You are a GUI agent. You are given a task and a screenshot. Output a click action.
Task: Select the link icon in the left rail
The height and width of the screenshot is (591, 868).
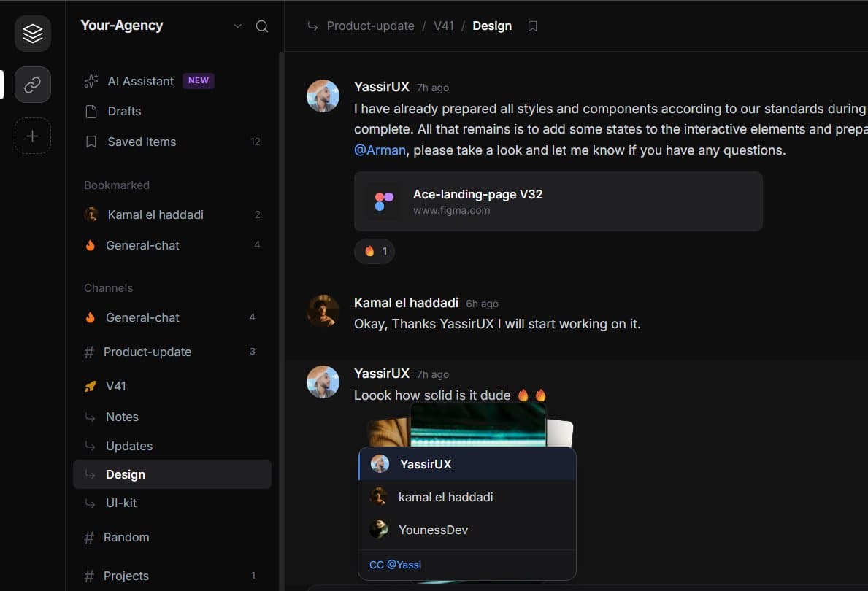click(32, 85)
